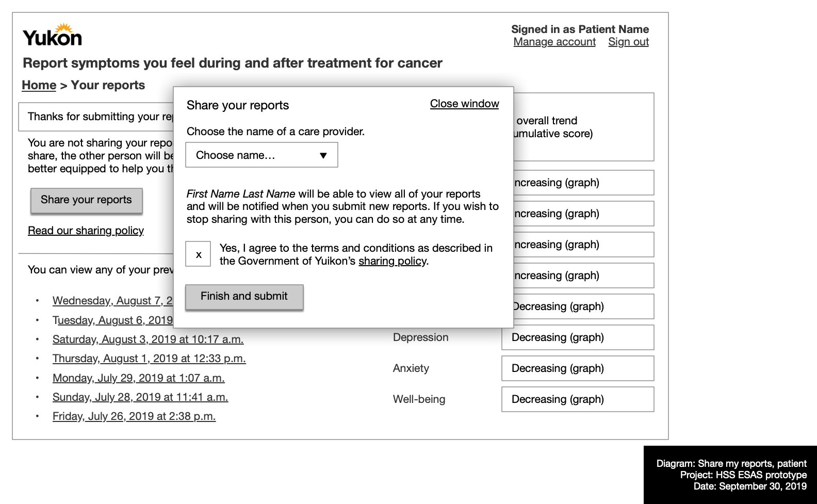Open the care provider name dropdown
The width and height of the screenshot is (817, 504).
pos(261,155)
